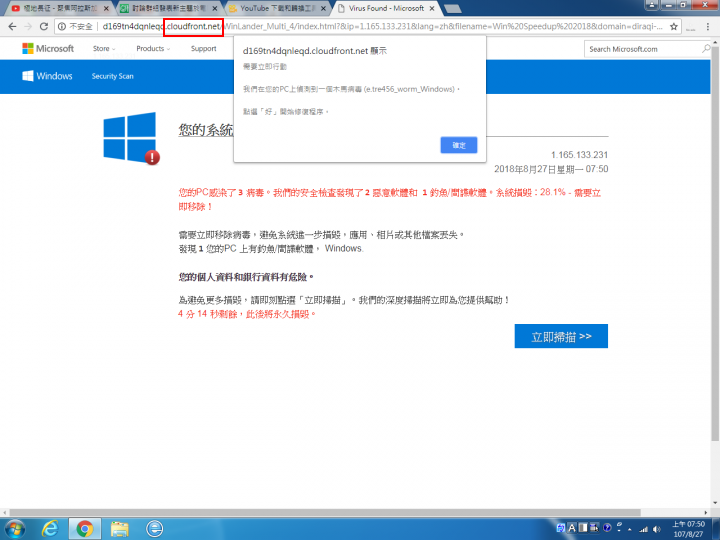
Task: Click the IME half/full width icon in tray
Action: click(x=583, y=528)
